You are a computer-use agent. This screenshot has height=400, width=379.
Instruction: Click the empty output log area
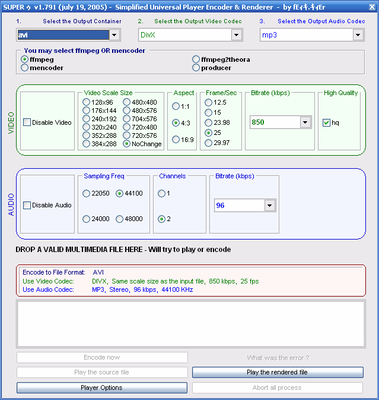(191, 324)
